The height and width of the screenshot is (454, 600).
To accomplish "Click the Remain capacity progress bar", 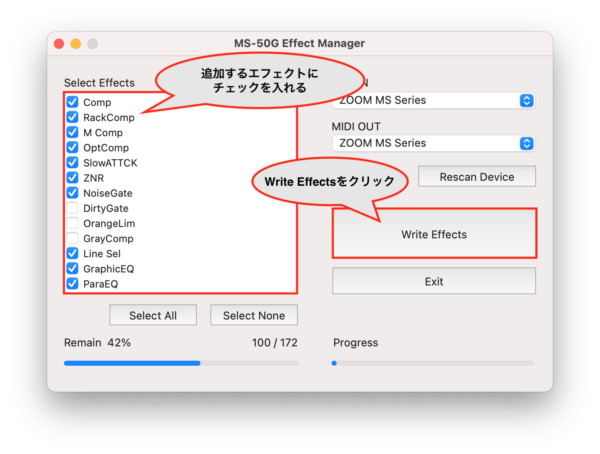I will click(181, 363).
